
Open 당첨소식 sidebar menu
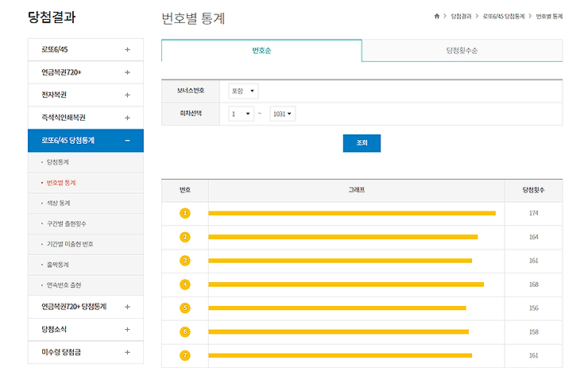[x=86, y=329]
